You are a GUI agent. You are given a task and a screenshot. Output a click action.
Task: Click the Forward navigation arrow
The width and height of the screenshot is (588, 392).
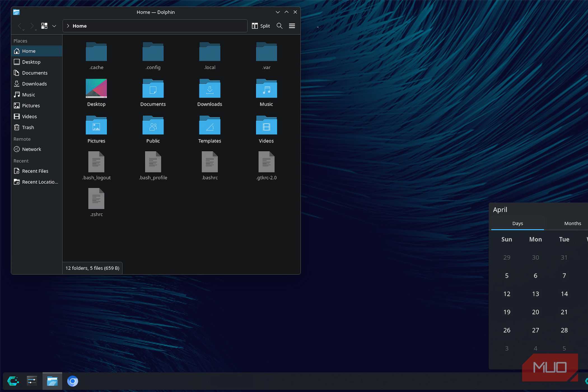(x=32, y=26)
